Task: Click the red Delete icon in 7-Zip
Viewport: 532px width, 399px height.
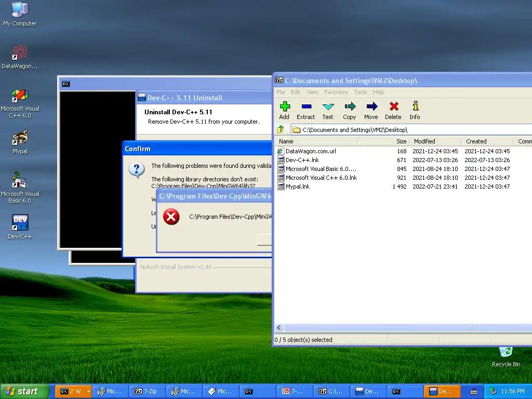Action: pyautogui.click(x=393, y=111)
